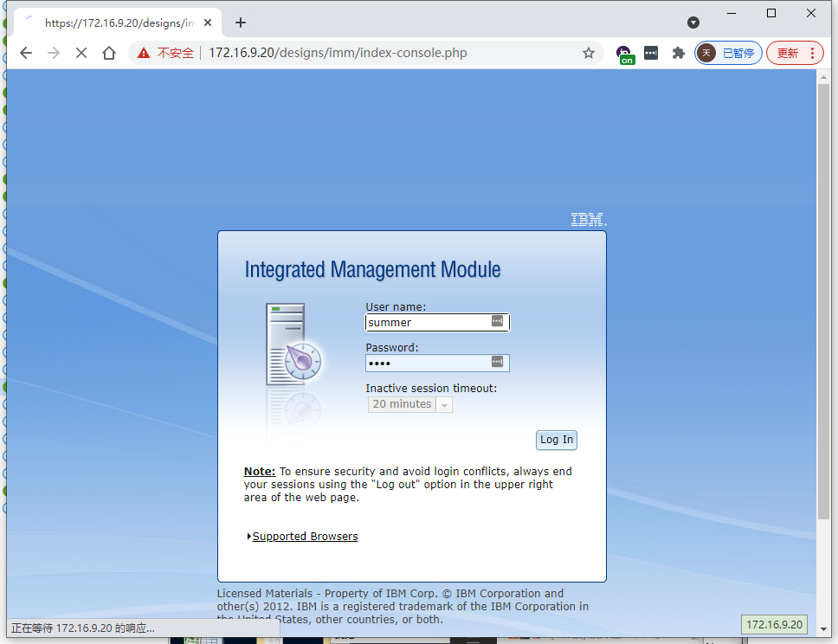Open the extension icon with green 'on' badge
The width and height of the screenshot is (838, 644).
(x=624, y=55)
